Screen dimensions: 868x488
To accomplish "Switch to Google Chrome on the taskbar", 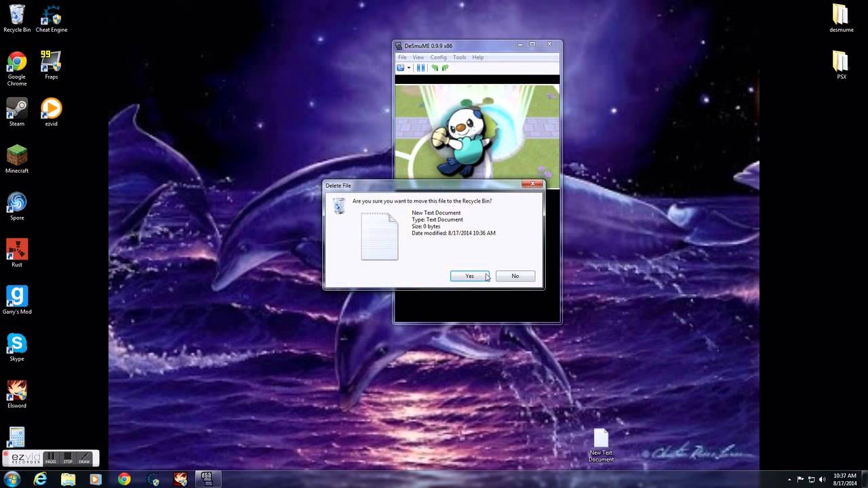I will [124, 479].
